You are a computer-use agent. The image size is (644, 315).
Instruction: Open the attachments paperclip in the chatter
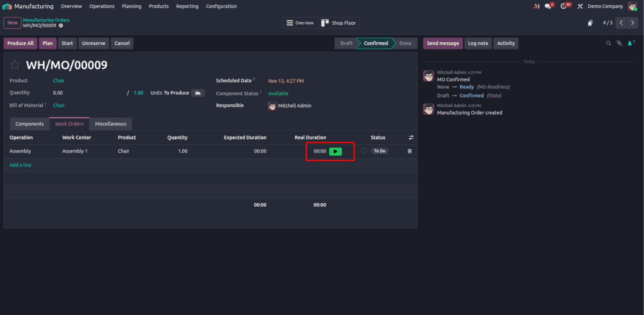(x=619, y=43)
